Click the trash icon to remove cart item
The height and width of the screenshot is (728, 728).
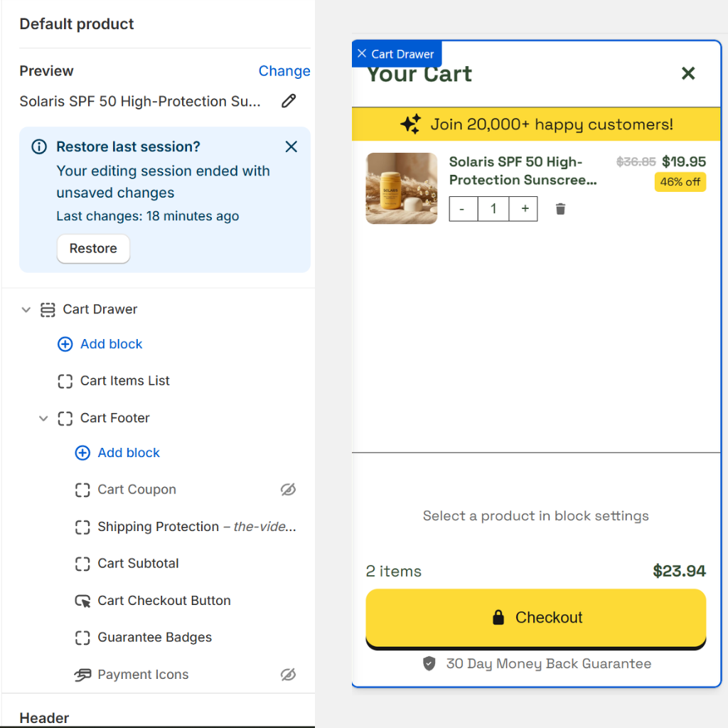pyautogui.click(x=560, y=209)
